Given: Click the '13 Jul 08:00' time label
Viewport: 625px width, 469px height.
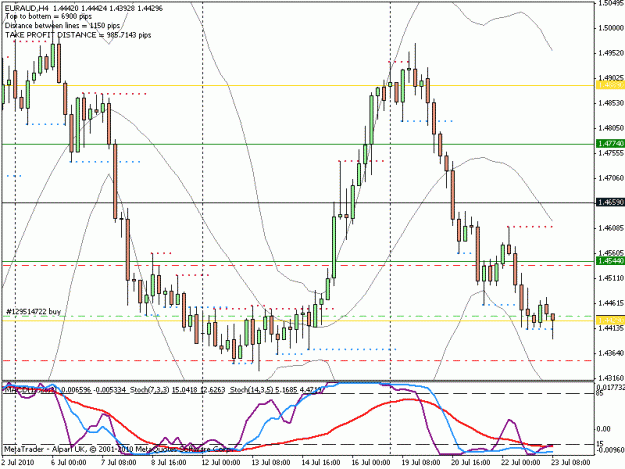Looking at the screenshot, I should click(x=271, y=463).
